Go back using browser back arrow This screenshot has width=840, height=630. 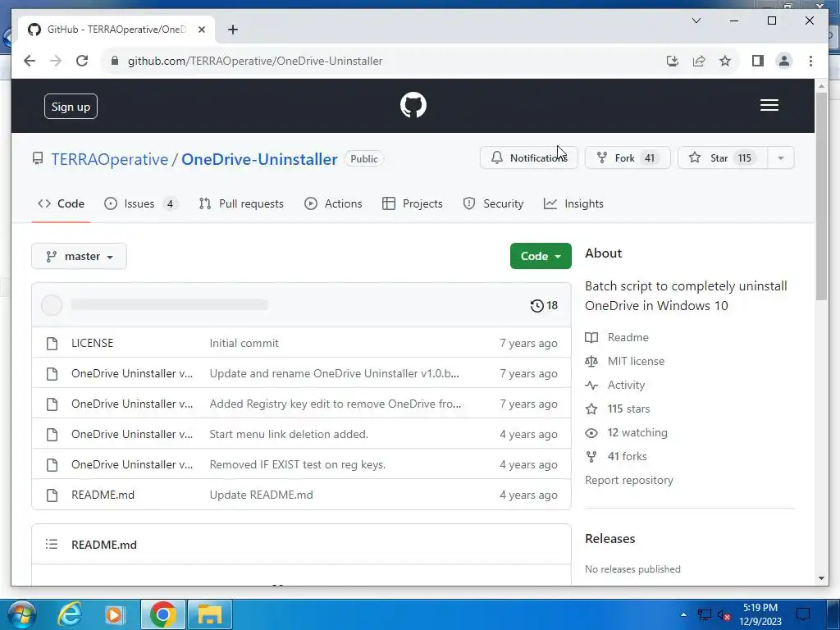coord(30,61)
